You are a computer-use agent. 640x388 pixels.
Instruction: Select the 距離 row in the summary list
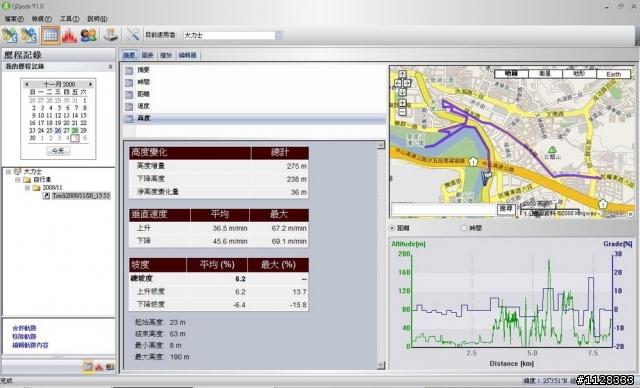[254, 94]
